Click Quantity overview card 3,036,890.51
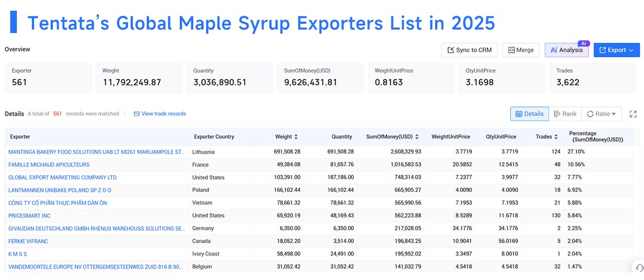Image resolution: width=644 pixels, height=280 pixels. [229, 78]
